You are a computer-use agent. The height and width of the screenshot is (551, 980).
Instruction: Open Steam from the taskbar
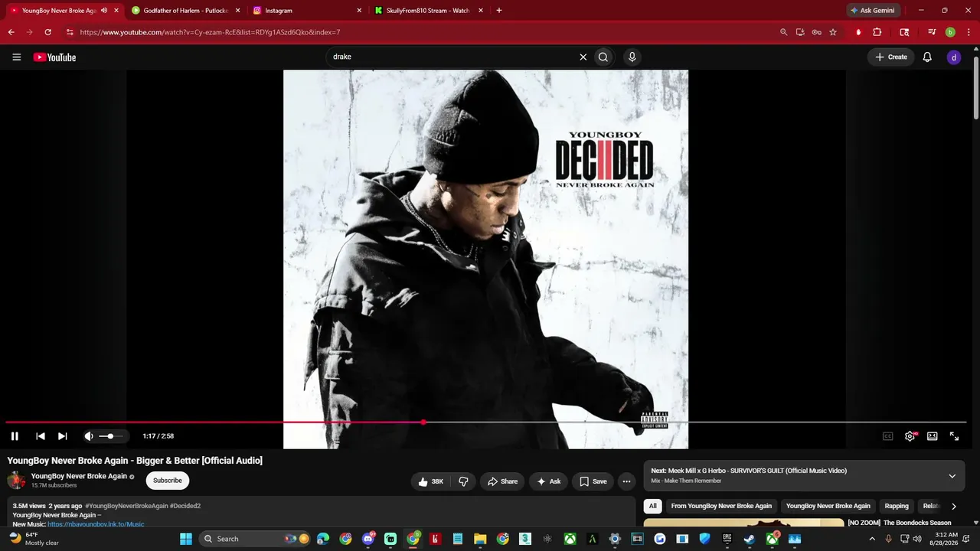pyautogui.click(x=750, y=539)
